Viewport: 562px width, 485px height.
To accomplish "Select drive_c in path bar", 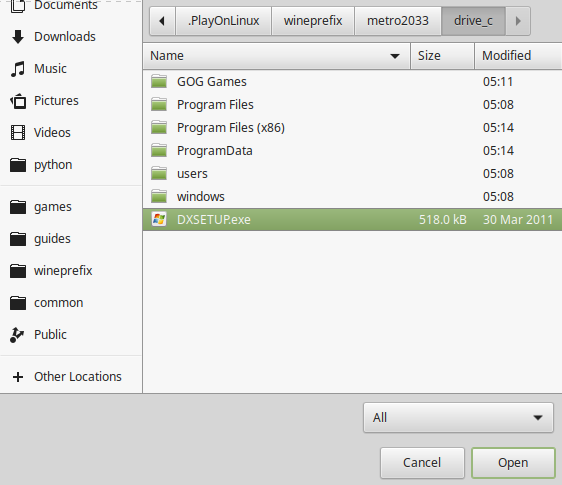I will (x=473, y=21).
